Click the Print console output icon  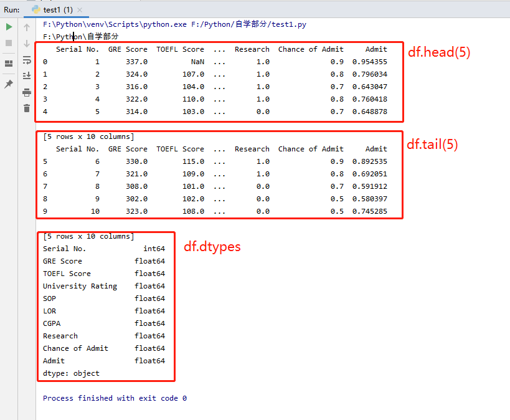(26, 91)
